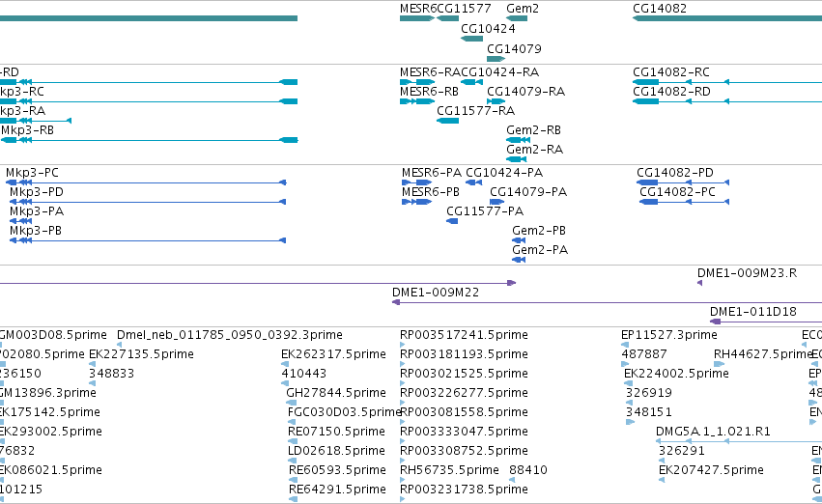This screenshot has width=822, height=504.
Task: Click RP003081558.5prime feature
Action: (403, 422)
